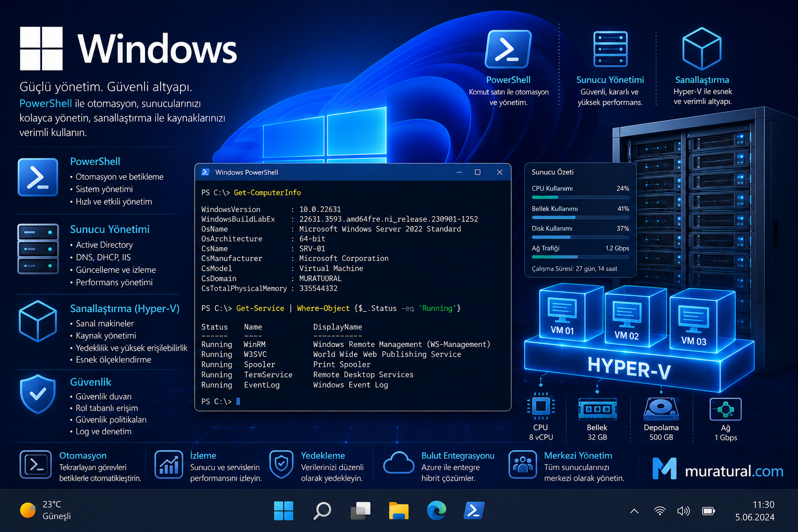Click the top Sanallaştırma cube icon
The height and width of the screenshot is (532, 798).
pyautogui.click(x=702, y=49)
